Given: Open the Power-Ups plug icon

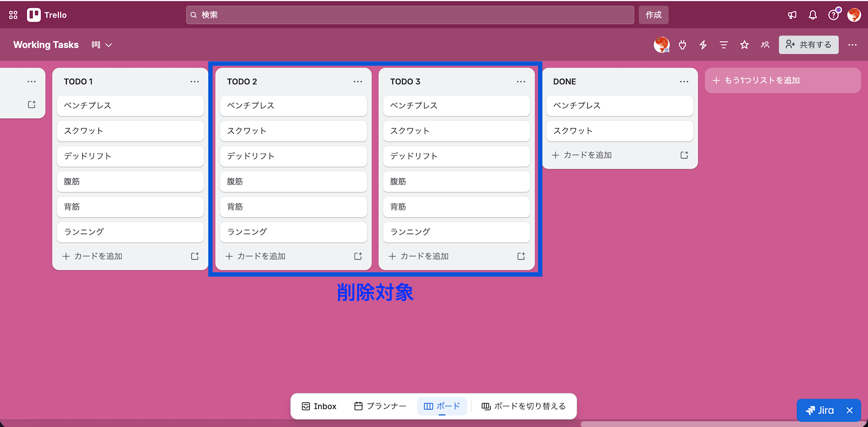Looking at the screenshot, I should coord(683,45).
